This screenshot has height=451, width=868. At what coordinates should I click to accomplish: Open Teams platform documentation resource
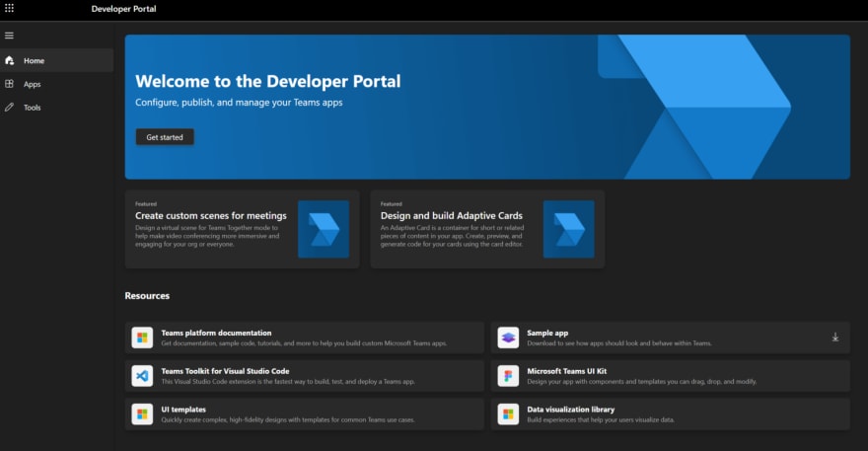(x=305, y=338)
